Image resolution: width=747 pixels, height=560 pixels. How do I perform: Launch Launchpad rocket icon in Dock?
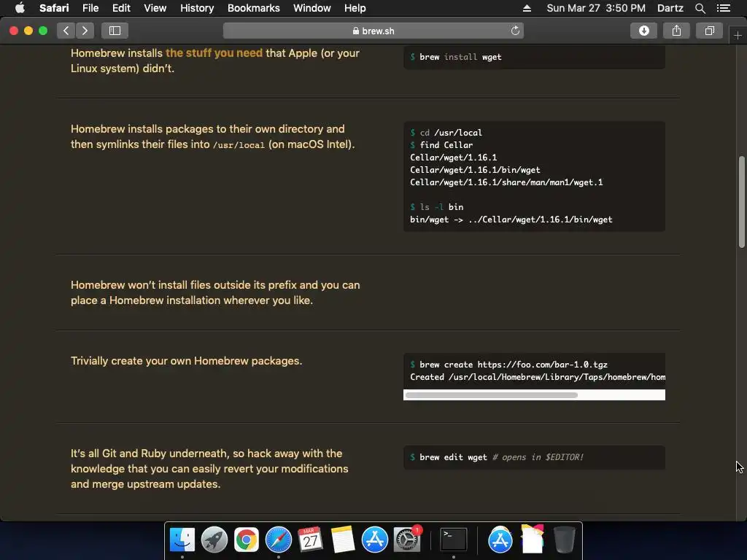click(214, 540)
